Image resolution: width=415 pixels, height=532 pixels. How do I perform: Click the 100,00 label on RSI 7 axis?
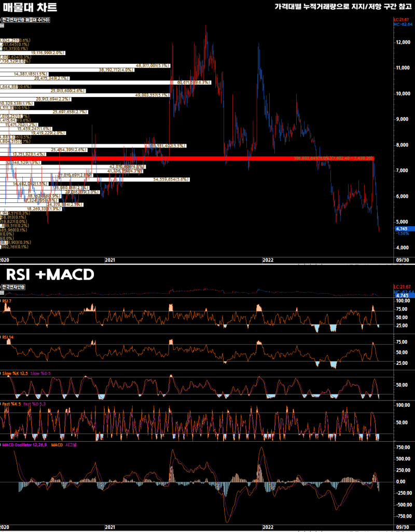[x=403, y=301]
